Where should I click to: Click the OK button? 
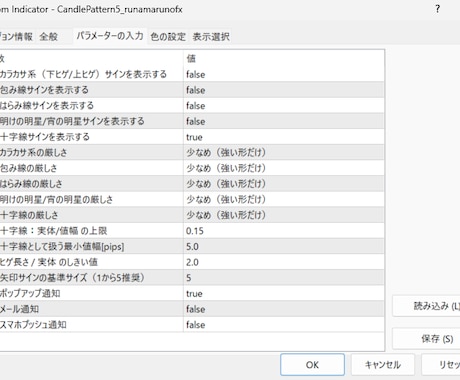(x=312, y=365)
